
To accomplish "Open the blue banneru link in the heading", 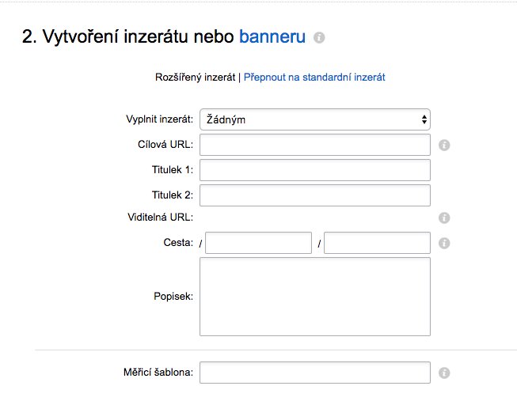I will tap(272, 36).
